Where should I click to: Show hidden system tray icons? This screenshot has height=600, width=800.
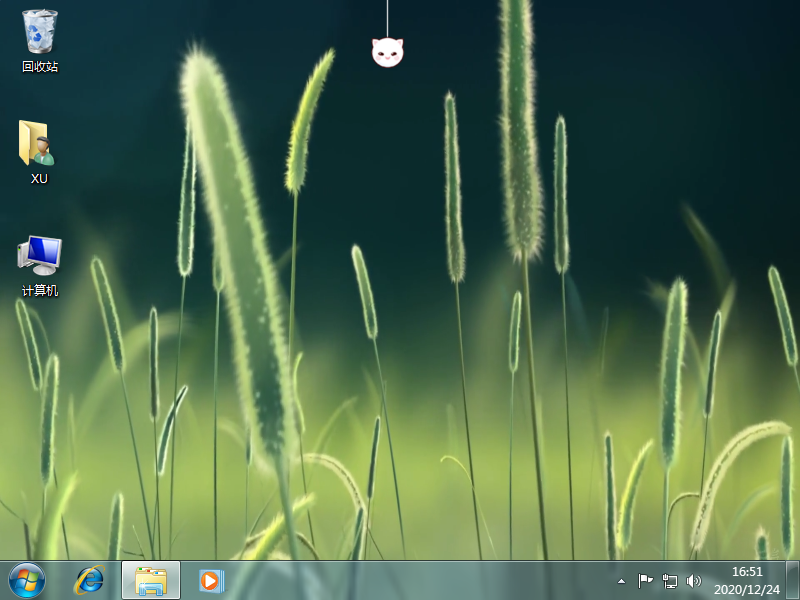[621, 580]
